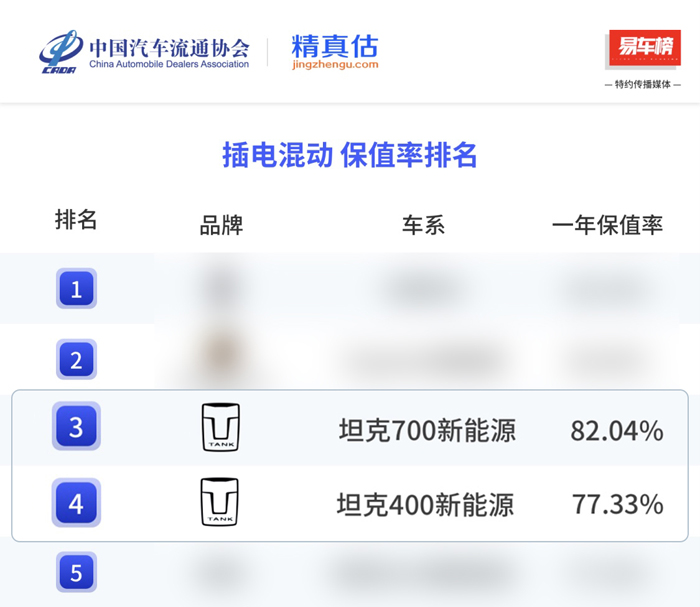Click the TANK logo beside 坦克700新能源

coord(220,427)
